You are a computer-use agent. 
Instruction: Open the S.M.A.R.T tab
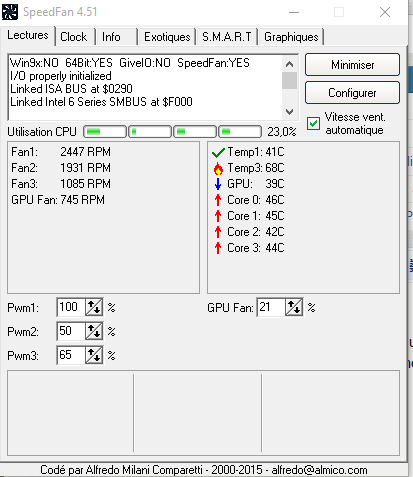click(227, 37)
